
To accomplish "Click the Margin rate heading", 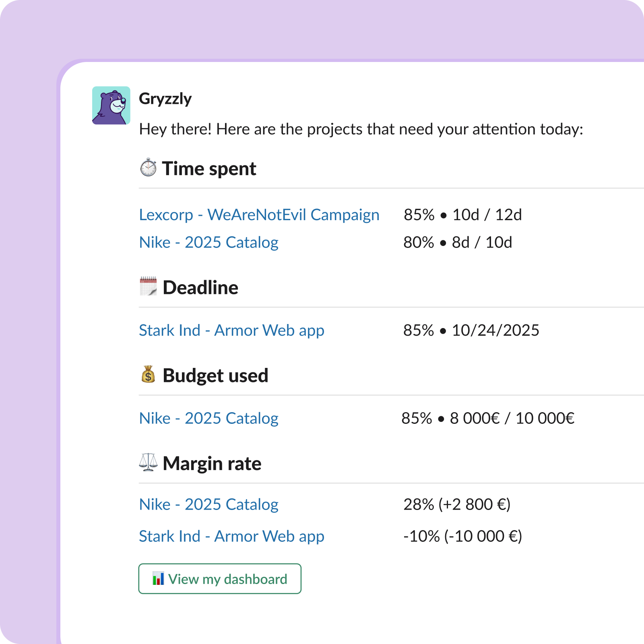I will click(x=212, y=463).
